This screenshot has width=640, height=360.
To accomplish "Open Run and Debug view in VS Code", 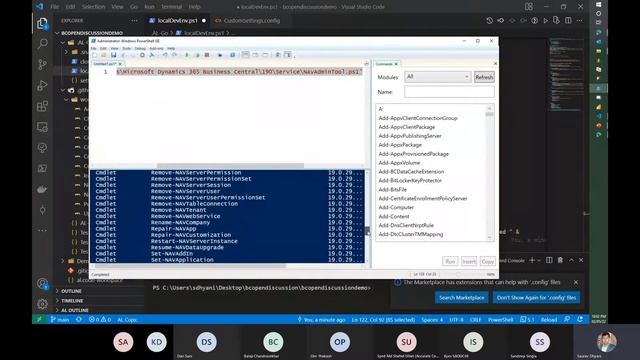I will pyautogui.click(x=42, y=85).
